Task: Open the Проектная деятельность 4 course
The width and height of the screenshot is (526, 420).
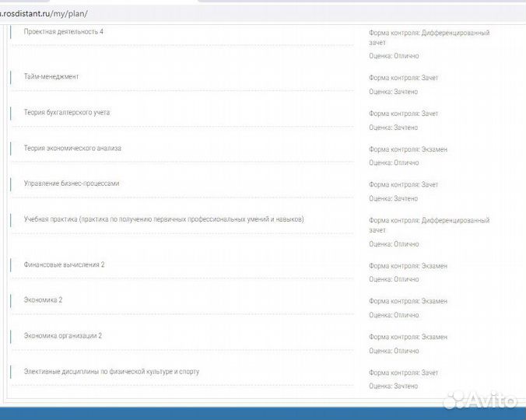Action: coord(63,31)
